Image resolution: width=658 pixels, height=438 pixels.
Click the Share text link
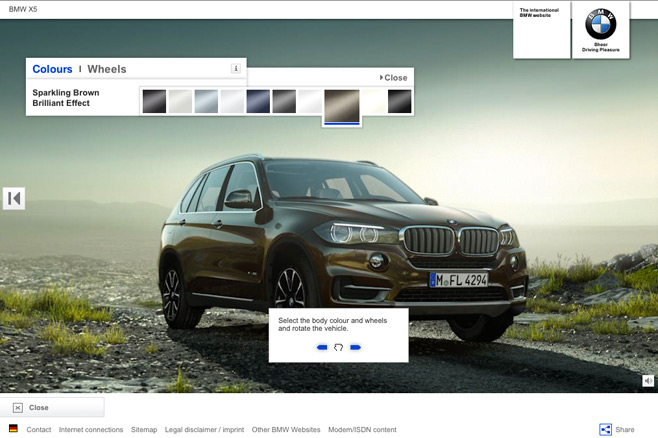point(625,430)
